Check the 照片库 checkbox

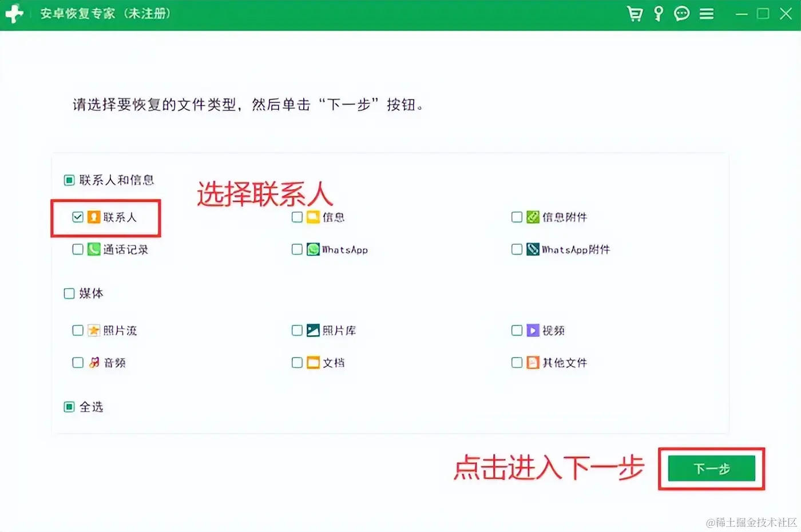point(297,330)
